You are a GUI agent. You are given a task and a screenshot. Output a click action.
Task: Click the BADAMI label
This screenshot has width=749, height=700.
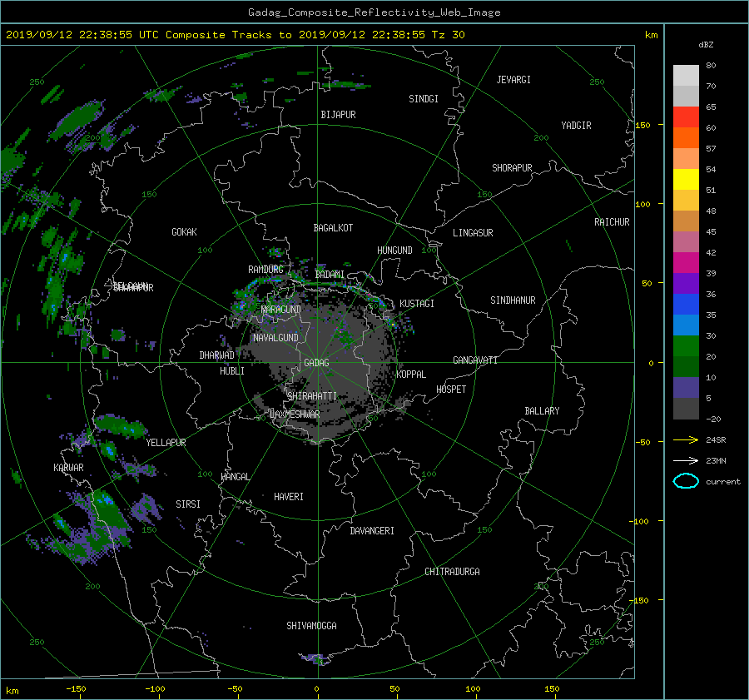click(330, 275)
